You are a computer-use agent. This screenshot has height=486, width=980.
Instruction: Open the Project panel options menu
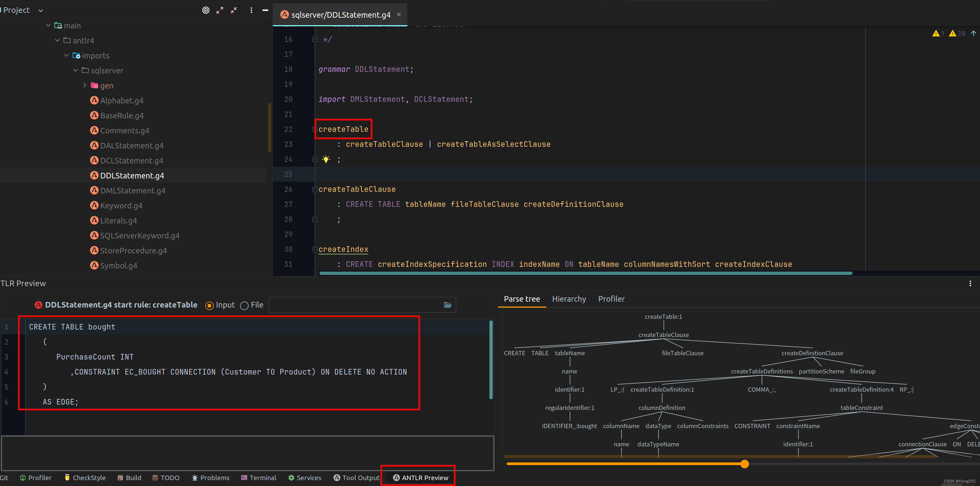[251, 10]
